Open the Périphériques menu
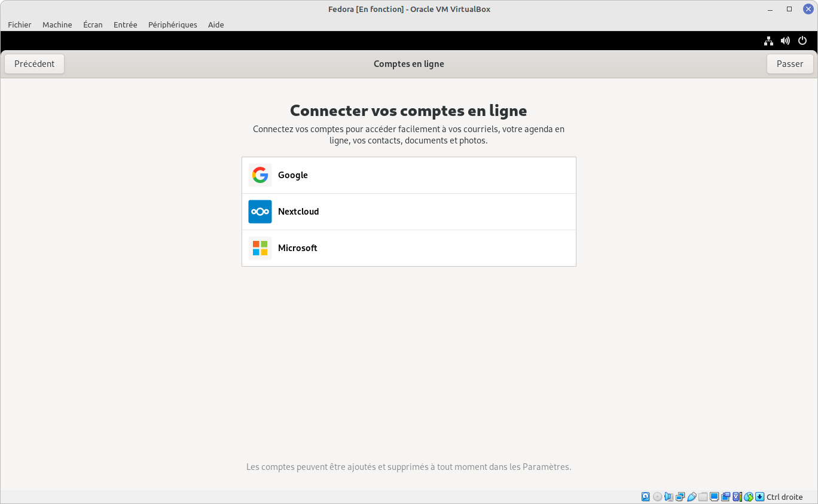 click(173, 25)
